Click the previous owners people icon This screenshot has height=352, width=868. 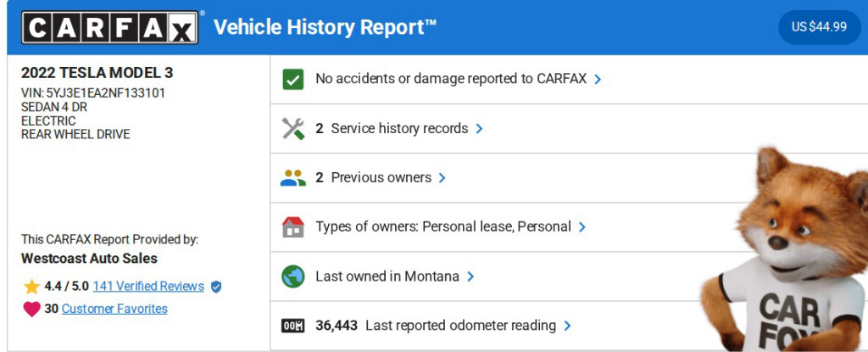(x=292, y=178)
